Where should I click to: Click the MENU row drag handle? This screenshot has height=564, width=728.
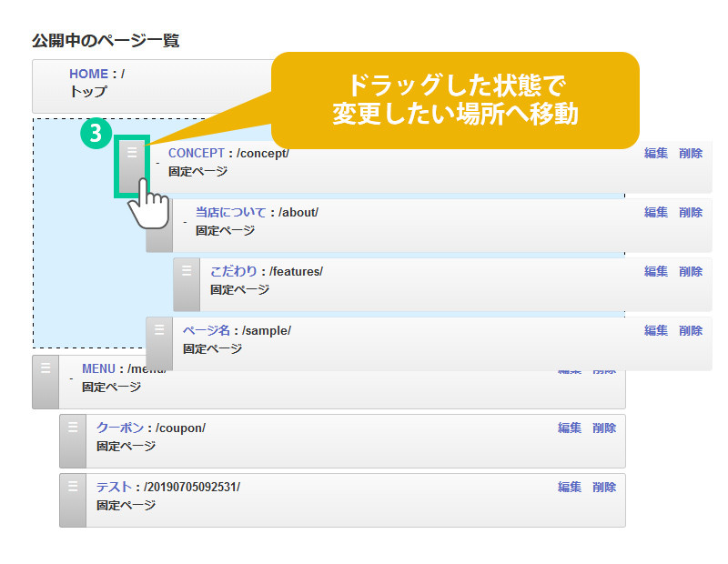click(x=45, y=382)
